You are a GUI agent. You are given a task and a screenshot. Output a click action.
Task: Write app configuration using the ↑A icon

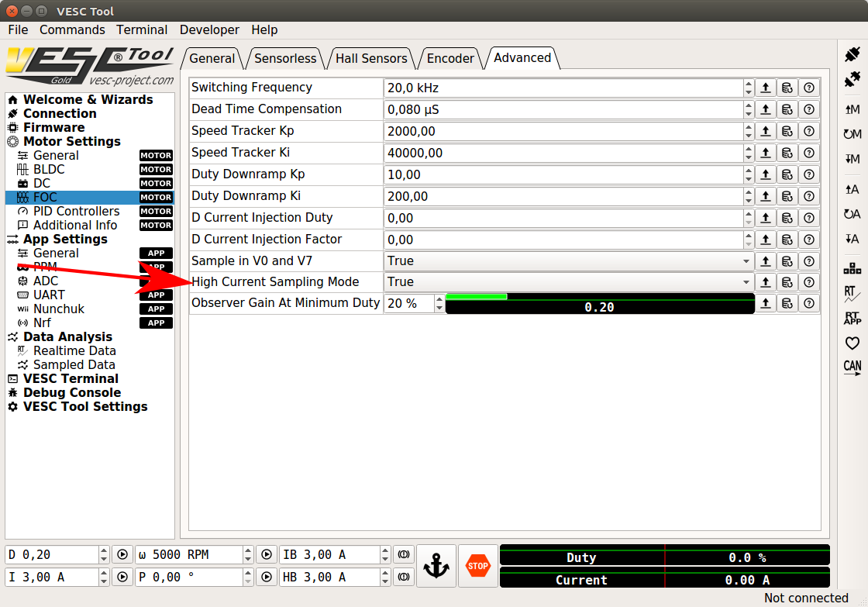click(x=852, y=188)
